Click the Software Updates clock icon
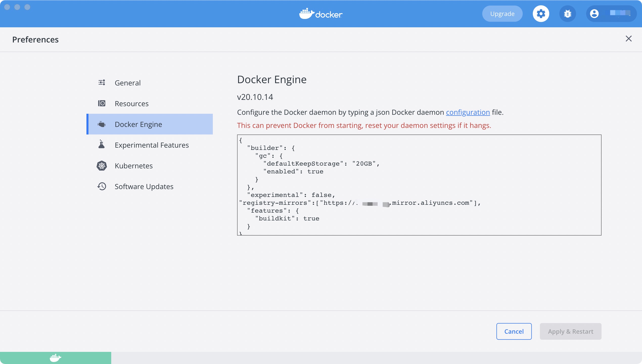The height and width of the screenshot is (364, 642). click(x=102, y=186)
